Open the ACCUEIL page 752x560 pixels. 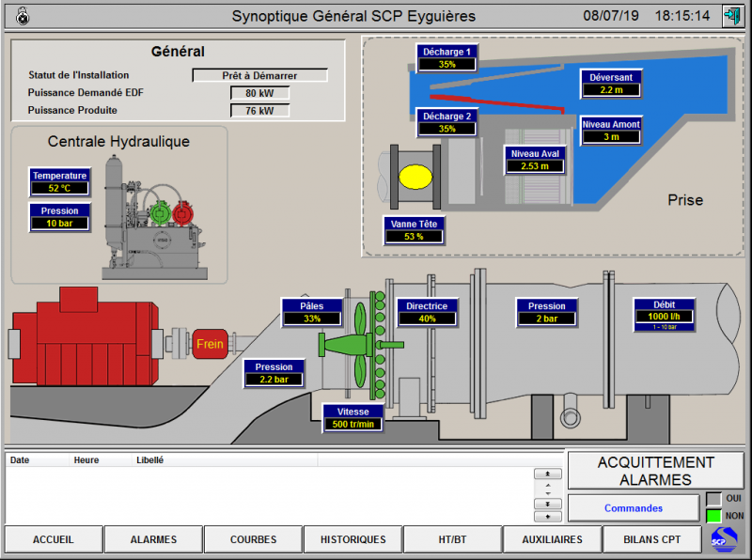54,539
